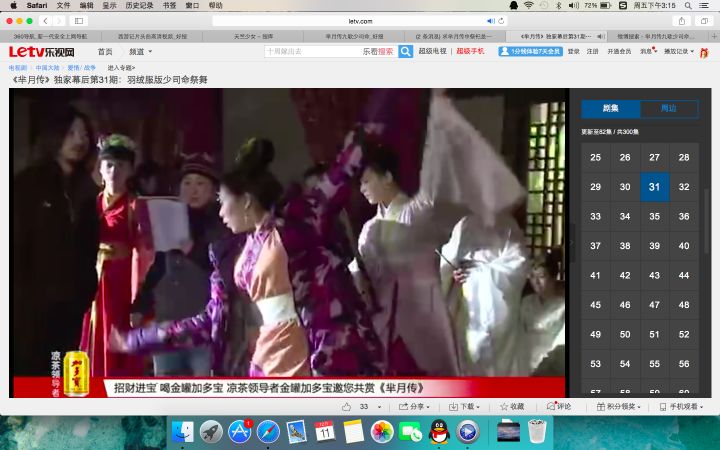Mute audio via address bar speaker icon
Screen dimensions: 720x450
(490, 21)
